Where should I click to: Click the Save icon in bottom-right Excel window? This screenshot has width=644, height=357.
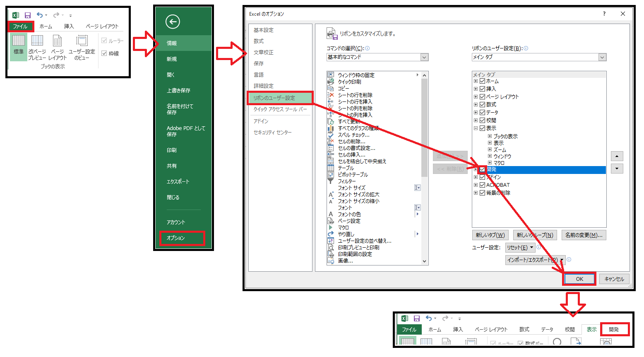click(x=417, y=318)
